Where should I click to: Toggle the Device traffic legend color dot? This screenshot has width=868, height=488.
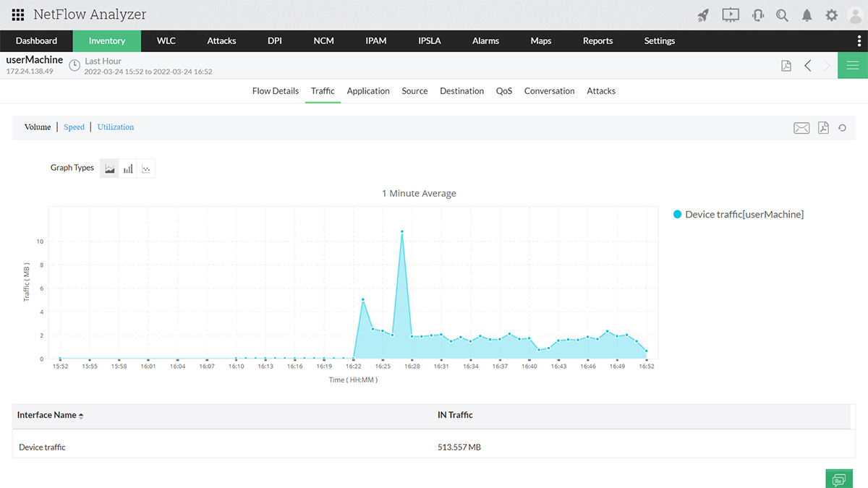click(x=677, y=215)
